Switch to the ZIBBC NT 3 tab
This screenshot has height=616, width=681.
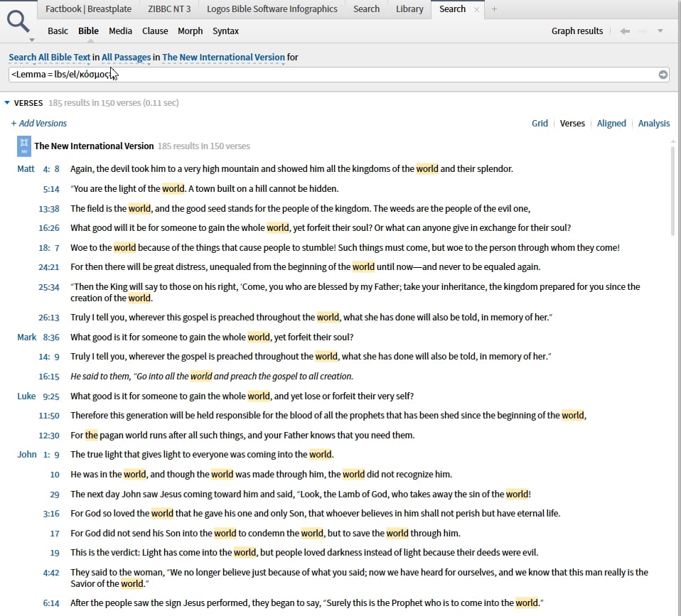point(169,9)
